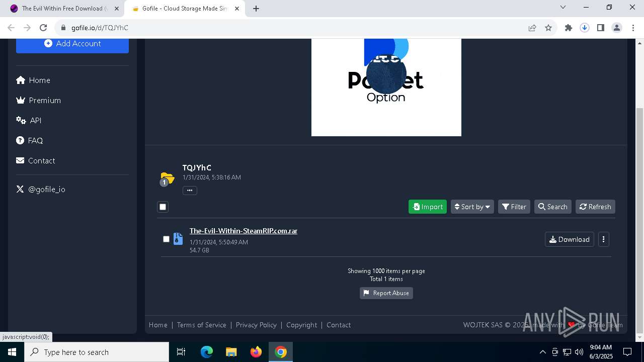Go back in browser history
Viewport: 644px width, 362px height.
pos(11,28)
